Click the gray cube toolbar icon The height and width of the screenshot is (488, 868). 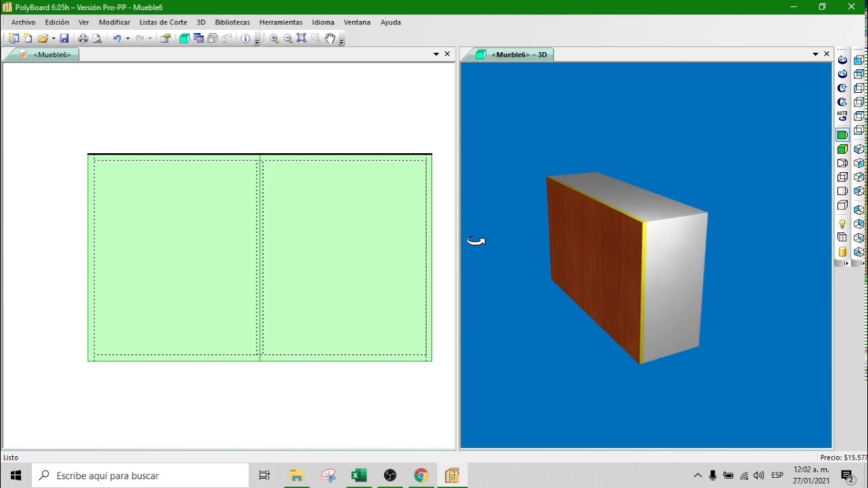[x=213, y=39]
